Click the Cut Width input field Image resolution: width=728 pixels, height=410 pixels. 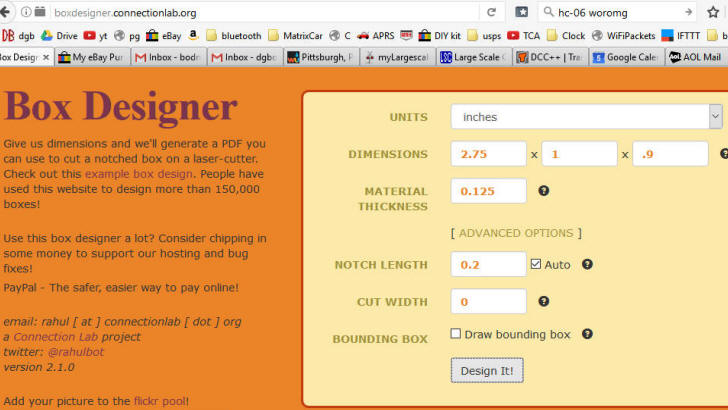click(488, 301)
